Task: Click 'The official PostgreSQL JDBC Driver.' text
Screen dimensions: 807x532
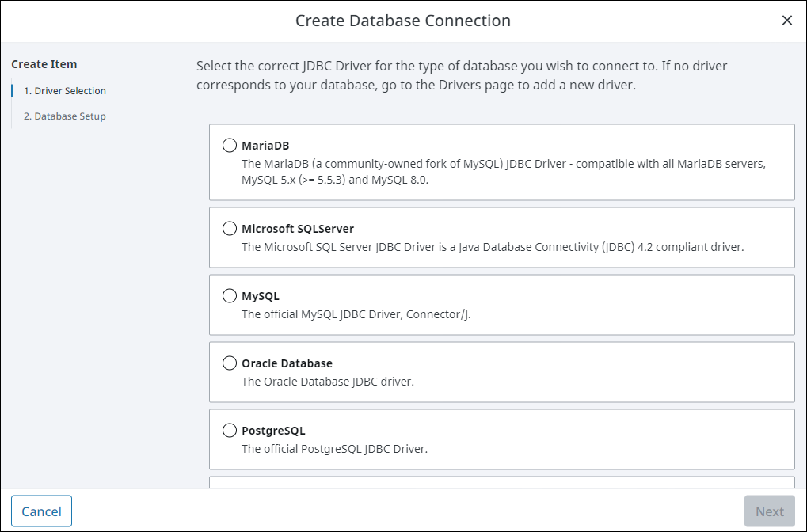Action: click(334, 449)
